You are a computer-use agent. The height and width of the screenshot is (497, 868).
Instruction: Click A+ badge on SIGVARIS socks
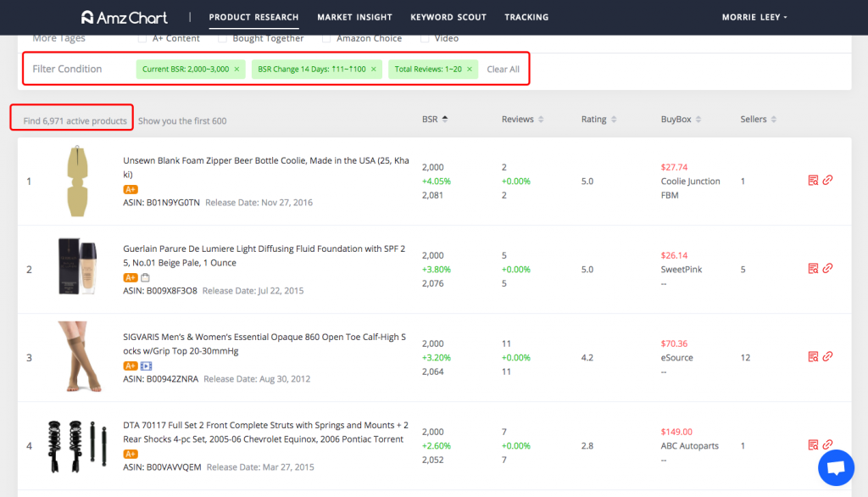pos(130,366)
